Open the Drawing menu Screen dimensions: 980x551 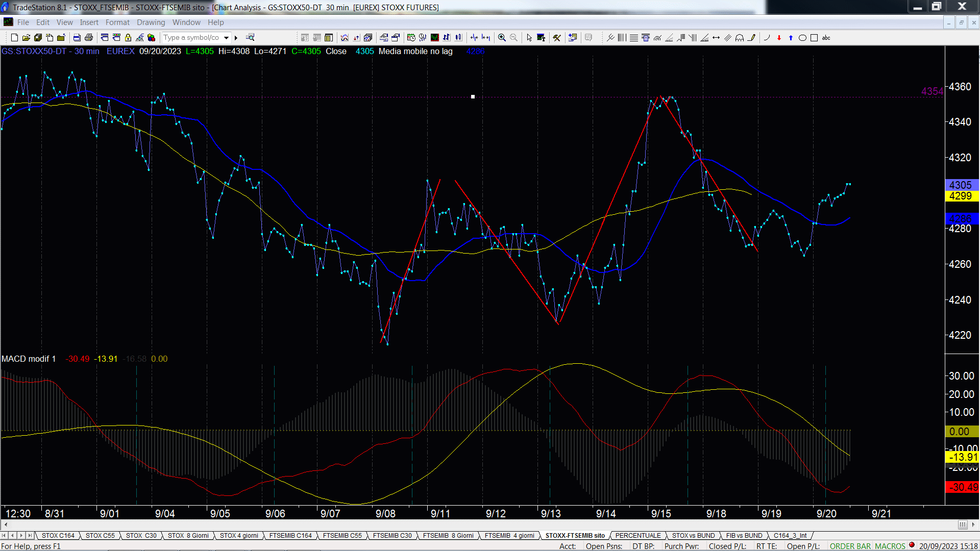coord(151,22)
